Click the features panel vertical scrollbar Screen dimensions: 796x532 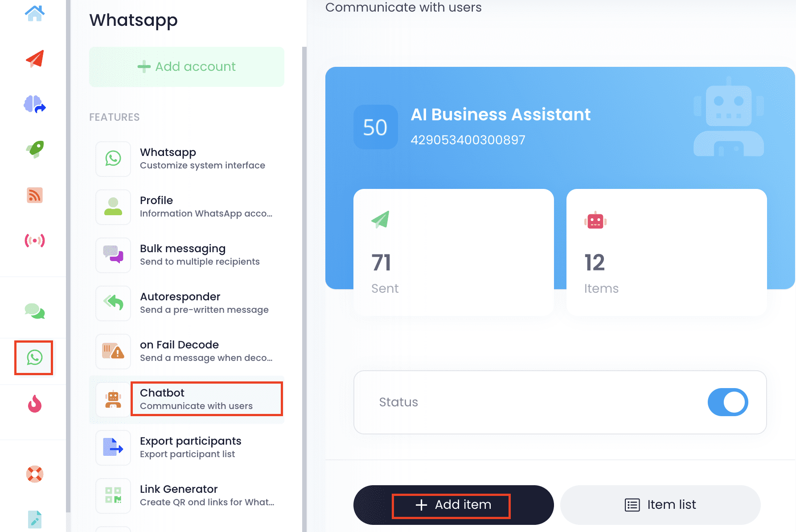(304, 267)
